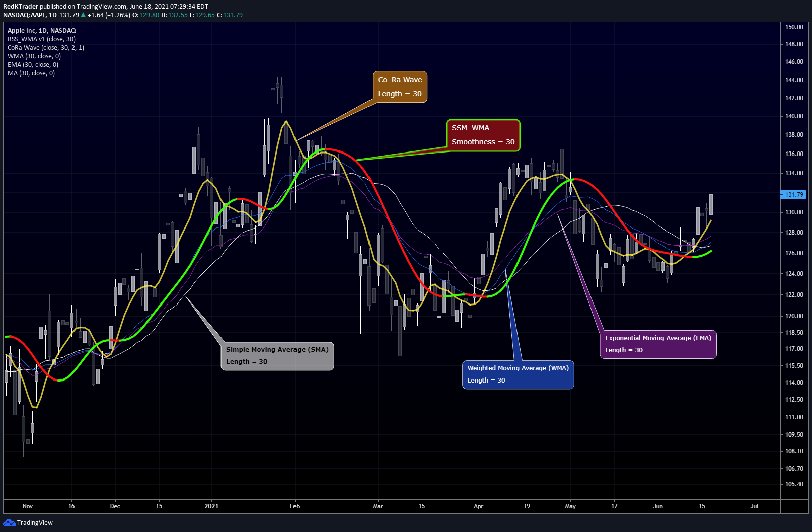Click the 120.00 price axis label
Screen dimensions: 812x532
point(794,316)
